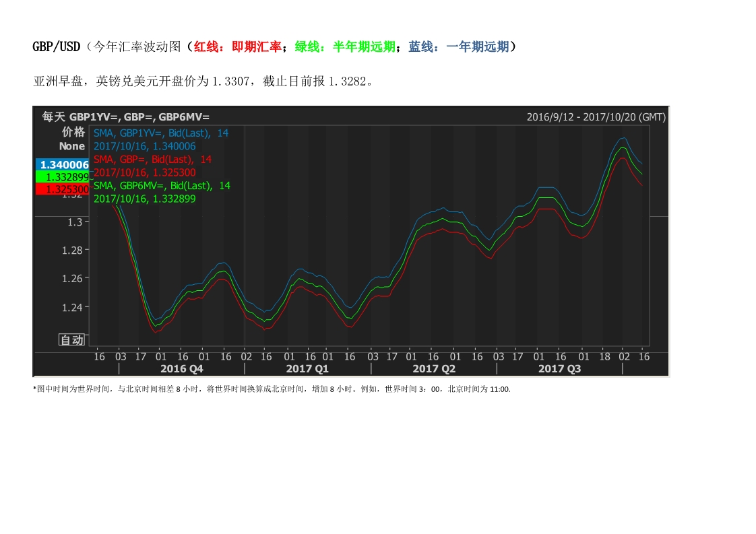Click the date range 2016/9/12 - 2017/10/20 (GMT)
This screenshot has height=534, width=756.
(596, 117)
